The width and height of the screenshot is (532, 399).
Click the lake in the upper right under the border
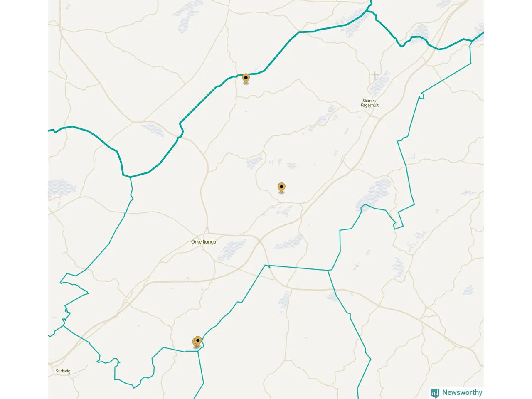pos(419,33)
